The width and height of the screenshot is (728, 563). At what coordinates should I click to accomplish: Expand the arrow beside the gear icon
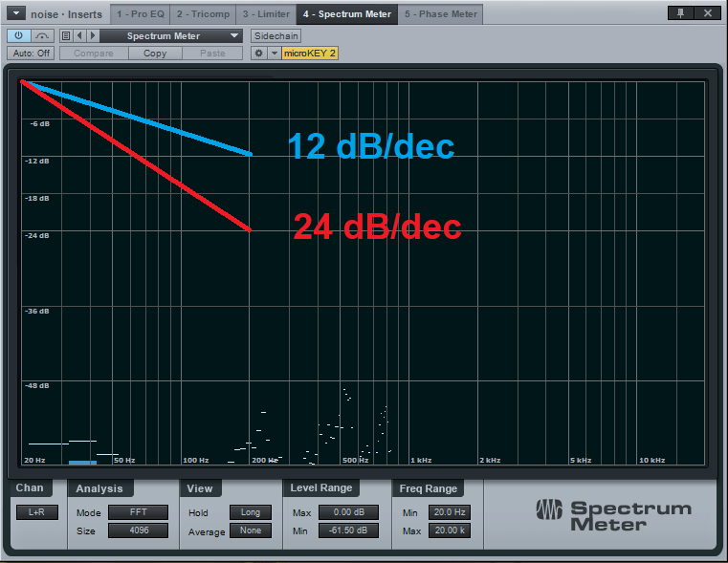(x=275, y=54)
